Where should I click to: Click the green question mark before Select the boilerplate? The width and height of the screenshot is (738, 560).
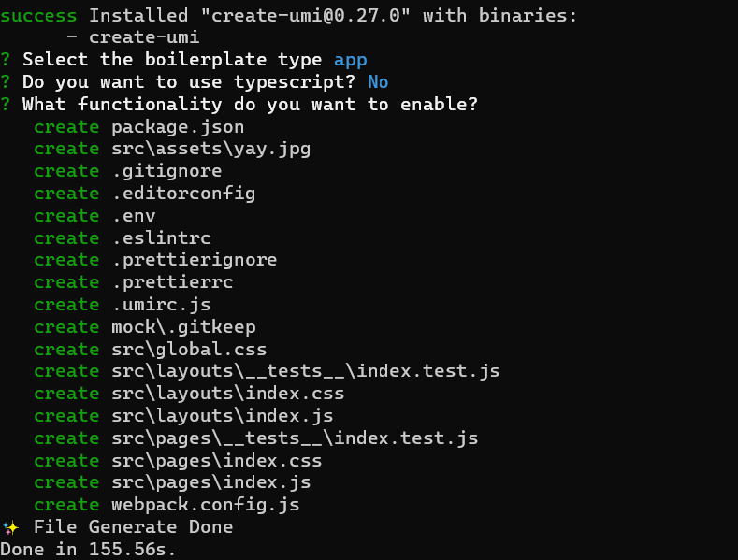[x=6, y=60]
